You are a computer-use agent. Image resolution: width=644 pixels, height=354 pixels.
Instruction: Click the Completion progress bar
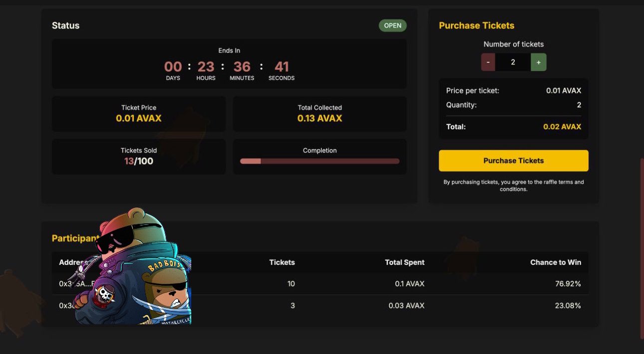coord(320,161)
